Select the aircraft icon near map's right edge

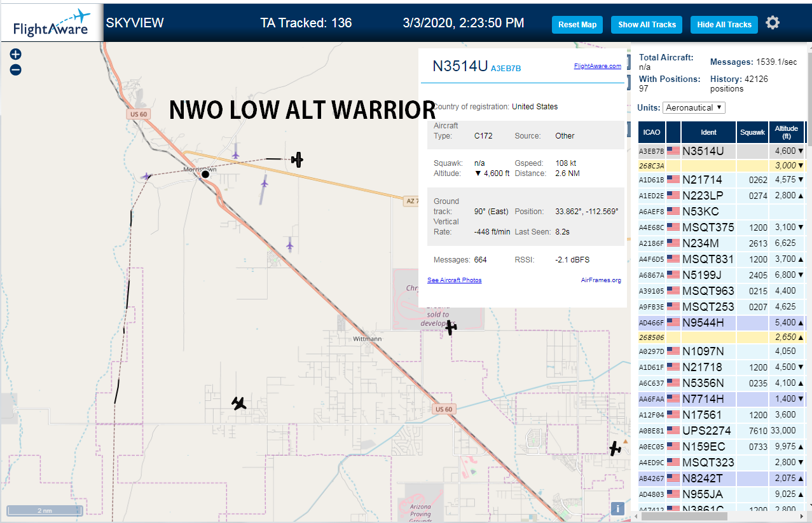(x=615, y=449)
